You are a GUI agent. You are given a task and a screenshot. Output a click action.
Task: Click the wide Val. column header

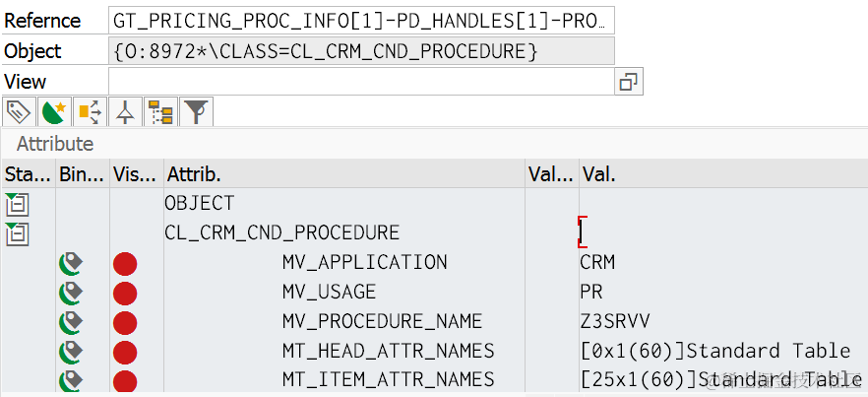pos(723,175)
